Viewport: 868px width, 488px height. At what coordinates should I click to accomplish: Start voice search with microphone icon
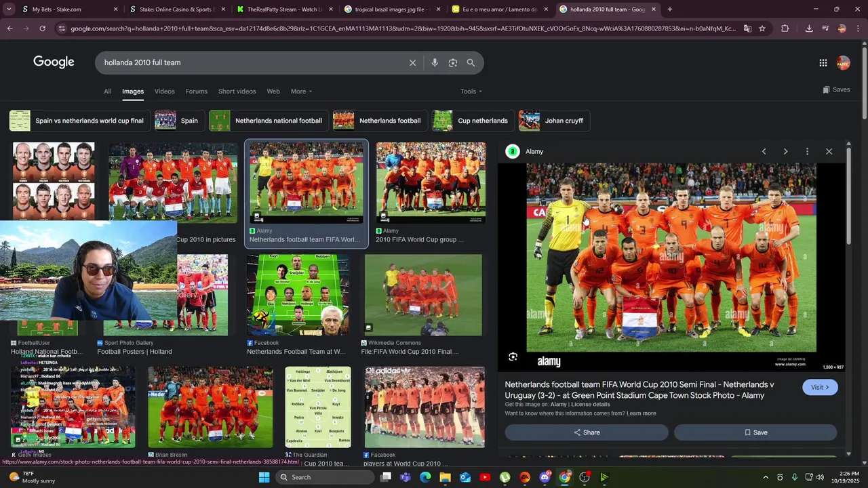pos(435,62)
